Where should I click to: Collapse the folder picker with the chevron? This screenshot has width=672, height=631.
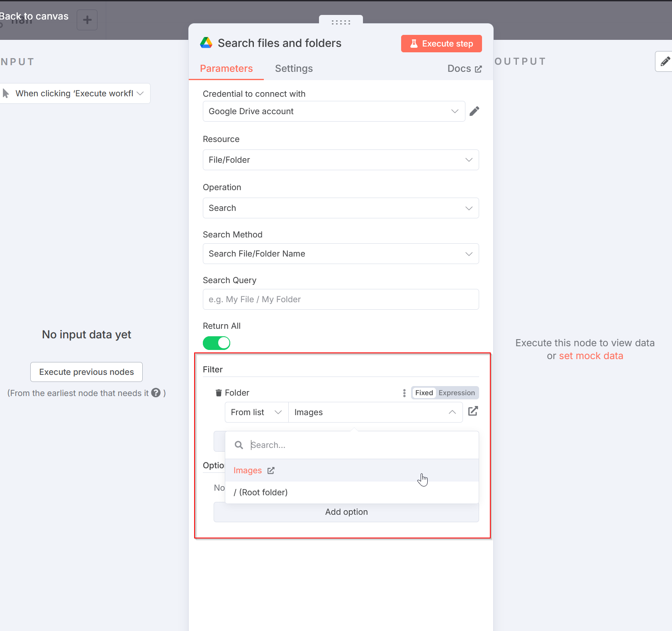click(x=452, y=412)
